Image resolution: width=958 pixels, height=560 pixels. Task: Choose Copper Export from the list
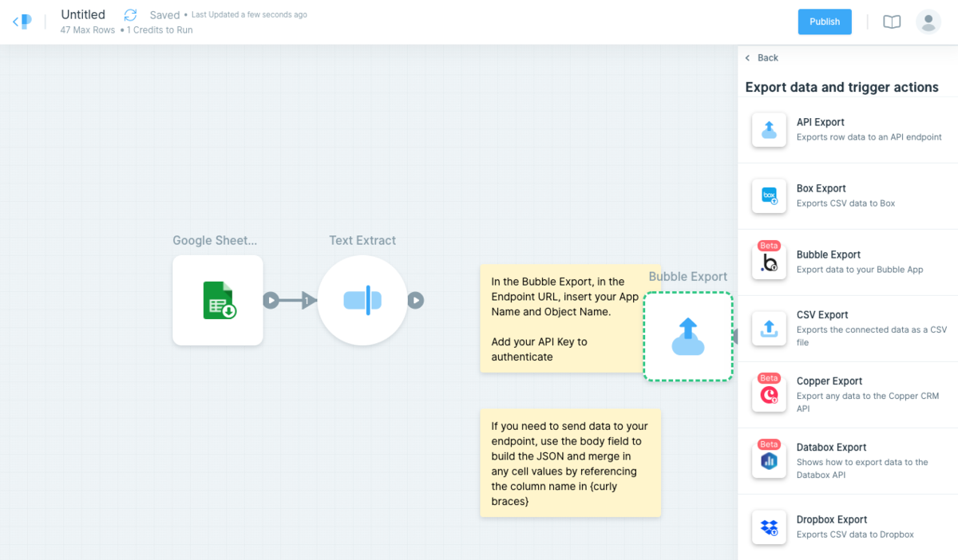click(x=848, y=394)
